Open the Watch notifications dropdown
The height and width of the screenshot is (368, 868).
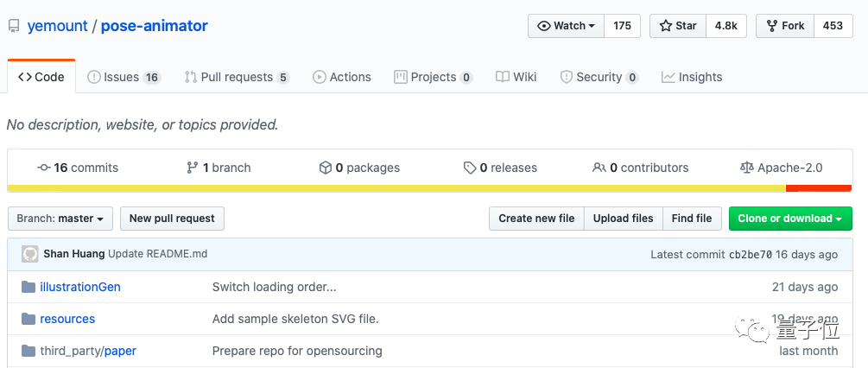click(x=567, y=26)
